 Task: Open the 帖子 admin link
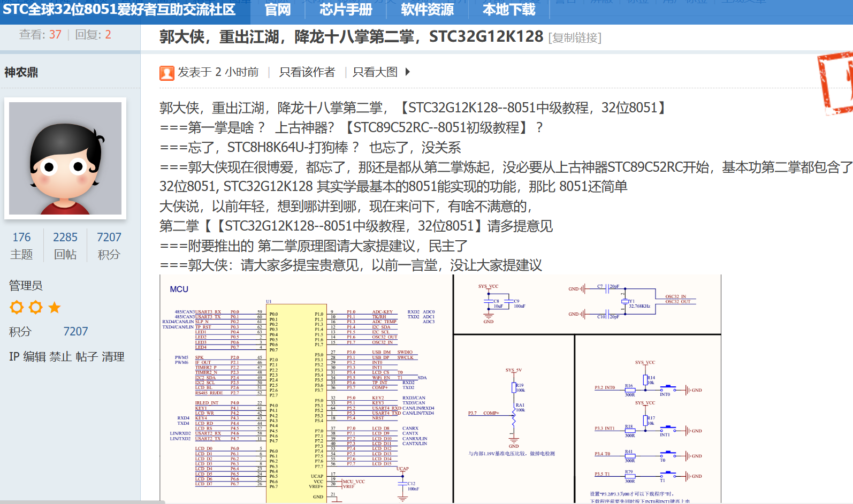pyautogui.click(x=86, y=357)
